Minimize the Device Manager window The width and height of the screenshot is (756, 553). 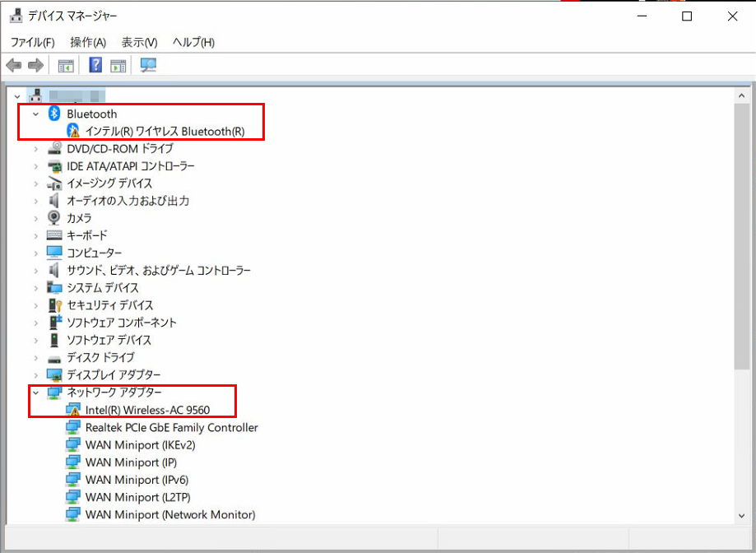(x=642, y=16)
